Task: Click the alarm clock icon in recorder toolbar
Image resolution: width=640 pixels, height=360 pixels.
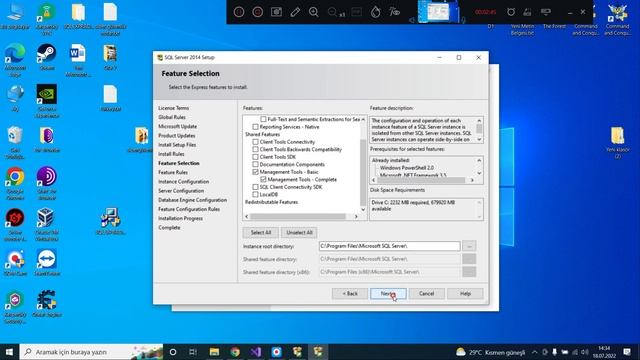Action: [511, 12]
